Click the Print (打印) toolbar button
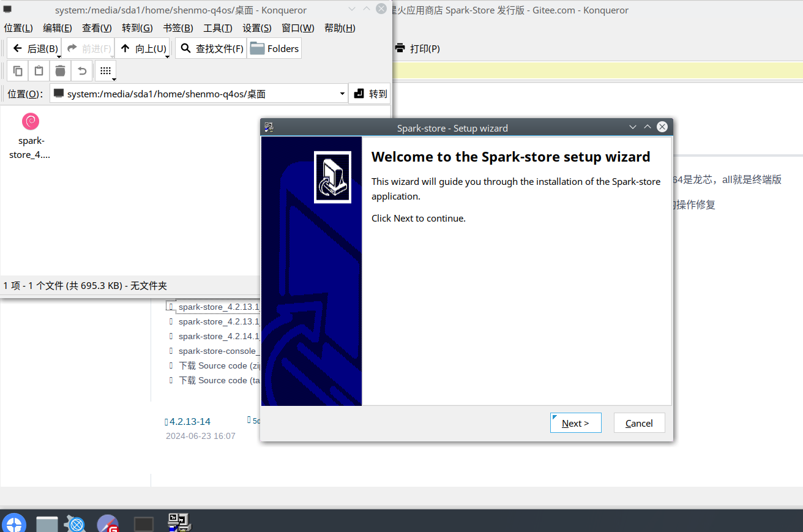Screen dimensions: 803x532 [x=417, y=48]
